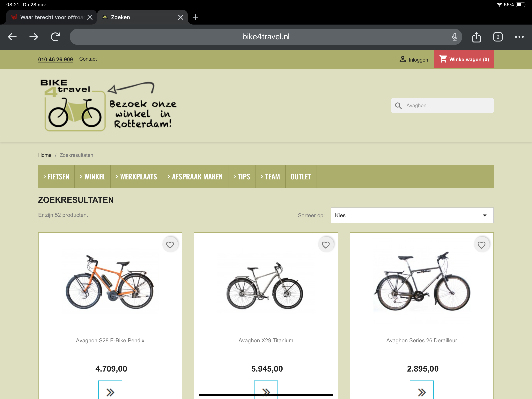Open the tab switcher showing 2 tabs
The width and height of the screenshot is (532, 399).
tap(498, 37)
